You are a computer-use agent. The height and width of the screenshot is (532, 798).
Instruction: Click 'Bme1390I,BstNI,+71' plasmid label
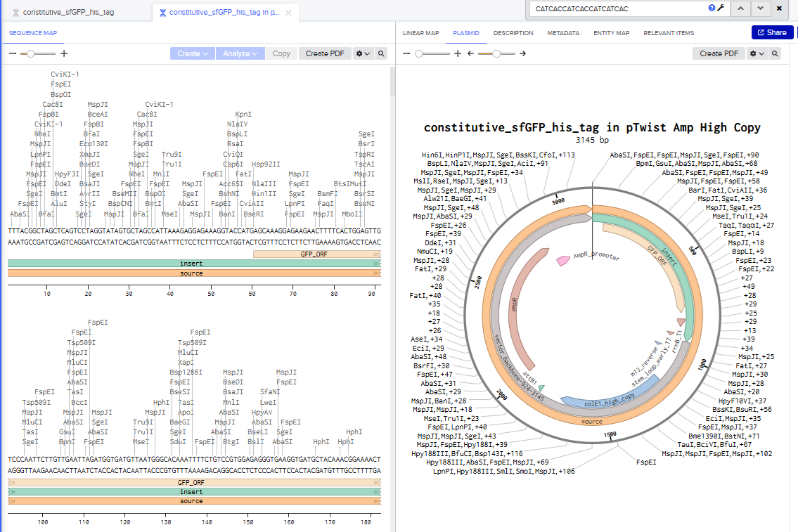[723, 436]
